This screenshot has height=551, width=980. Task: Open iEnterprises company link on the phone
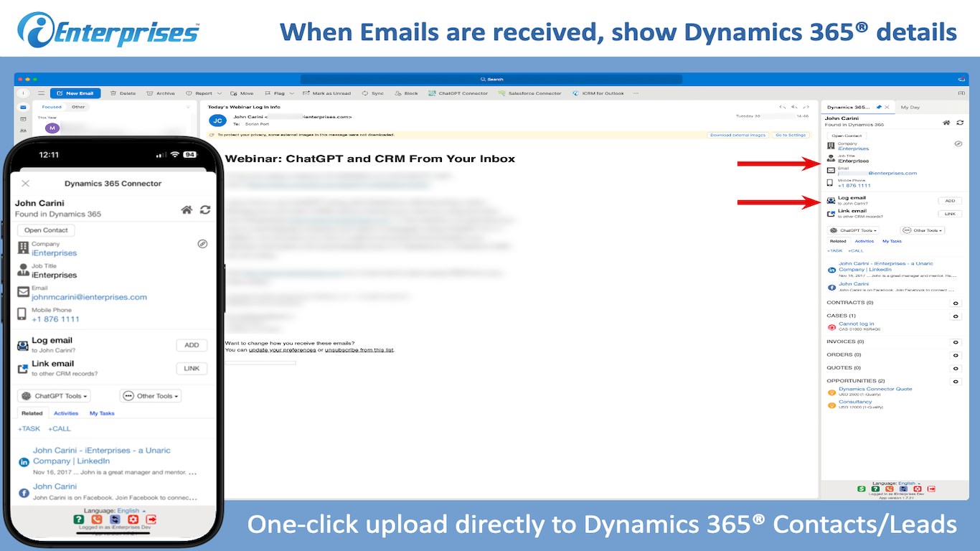pyautogui.click(x=54, y=253)
